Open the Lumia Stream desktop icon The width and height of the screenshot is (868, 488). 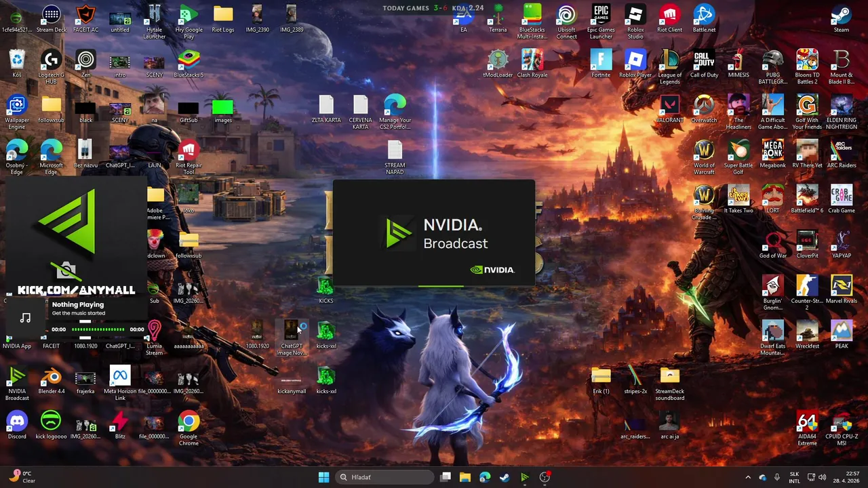pos(155,339)
